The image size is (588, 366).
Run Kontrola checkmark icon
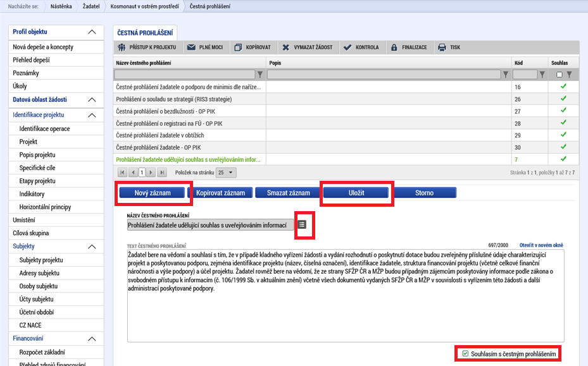pos(347,47)
